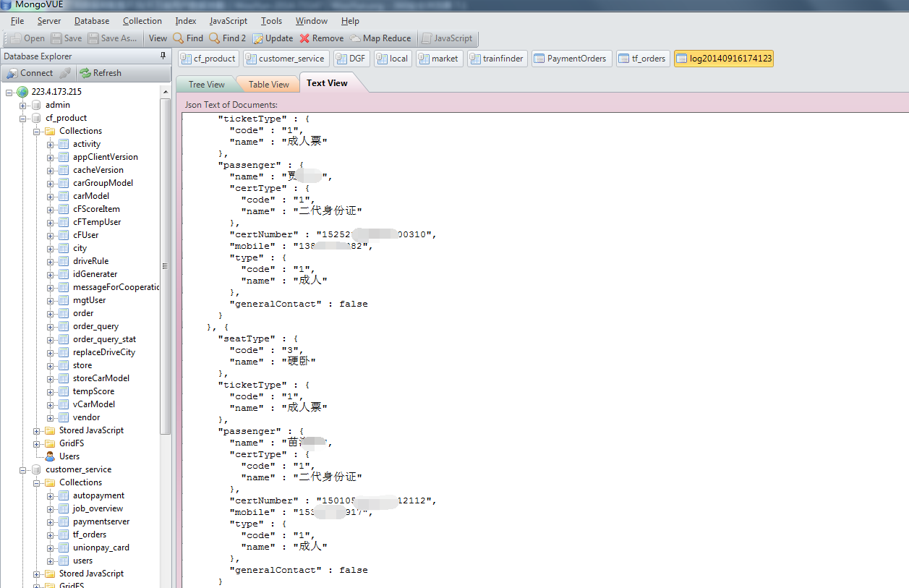The height and width of the screenshot is (588, 909).
Task: Click the green Refresh icon
Action: [x=85, y=73]
